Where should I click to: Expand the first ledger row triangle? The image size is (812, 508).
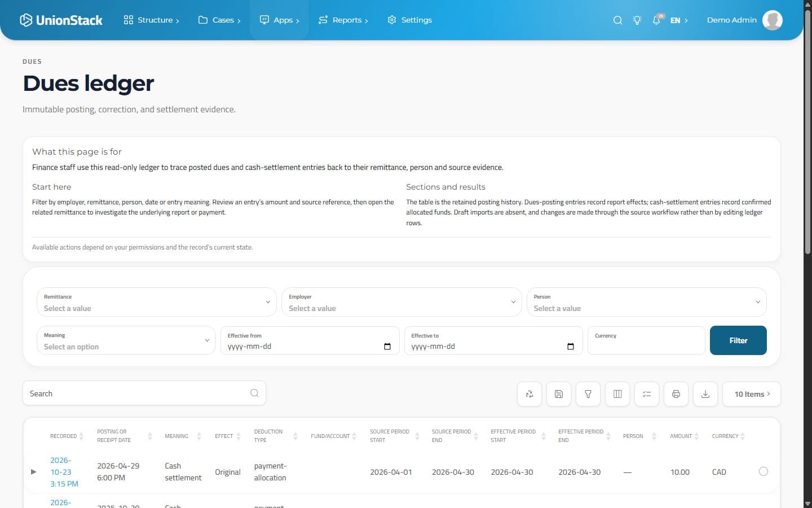(x=33, y=472)
